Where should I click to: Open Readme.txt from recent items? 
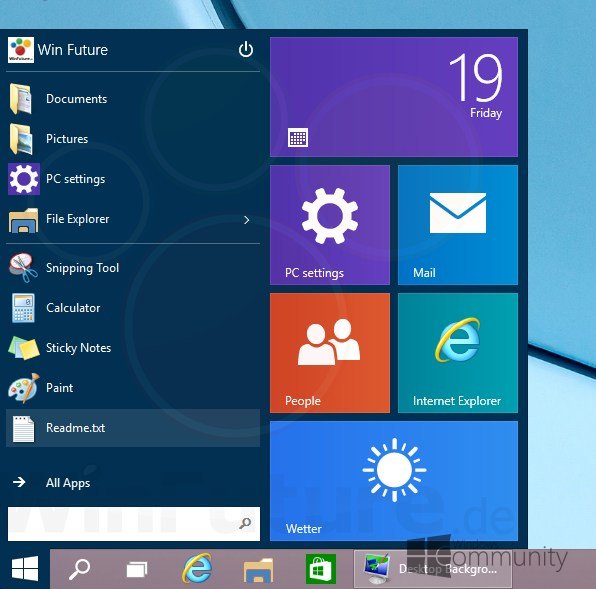click(133, 428)
